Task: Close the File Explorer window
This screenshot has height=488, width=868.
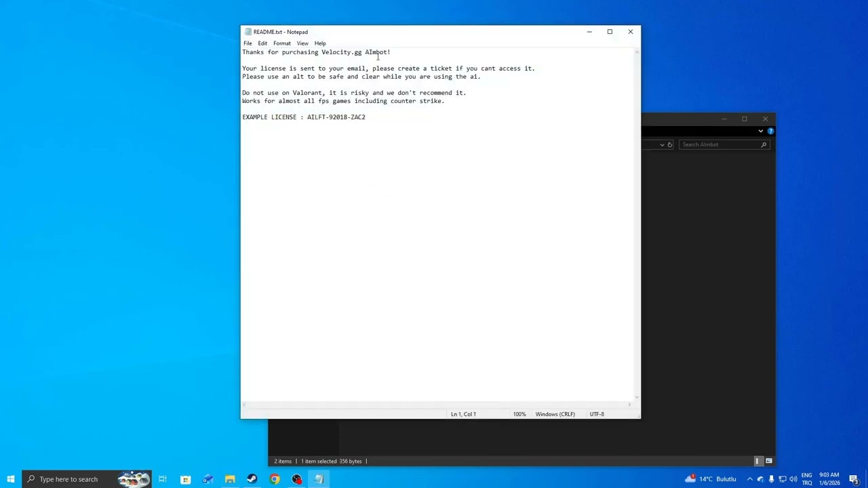Action: (765, 119)
